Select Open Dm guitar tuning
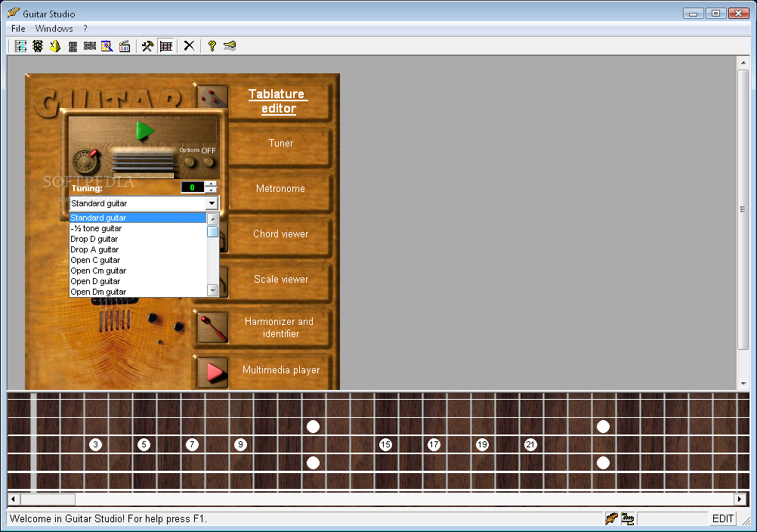The width and height of the screenshot is (757, 532). (137, 292)
